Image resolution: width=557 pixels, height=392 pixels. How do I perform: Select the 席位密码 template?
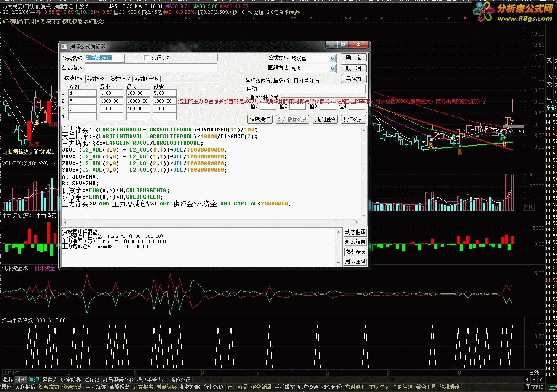click(x=180, y=380)
